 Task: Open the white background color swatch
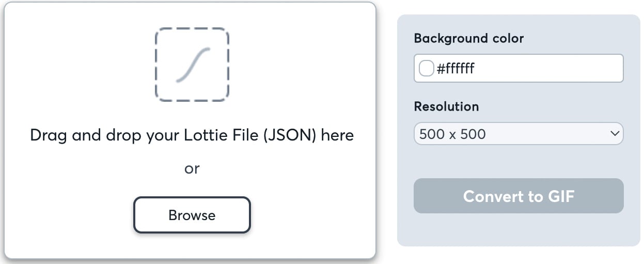tap(426, 68)
